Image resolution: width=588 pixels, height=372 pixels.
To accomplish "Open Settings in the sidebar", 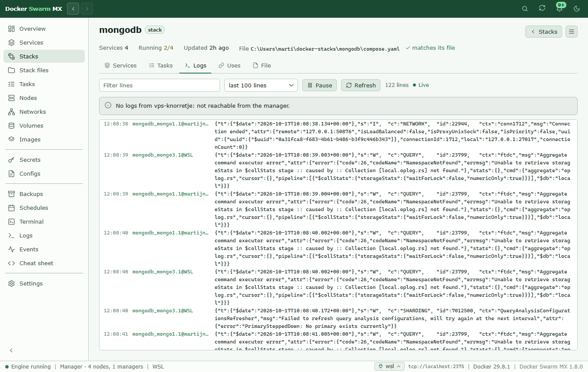I will [44, 283].
